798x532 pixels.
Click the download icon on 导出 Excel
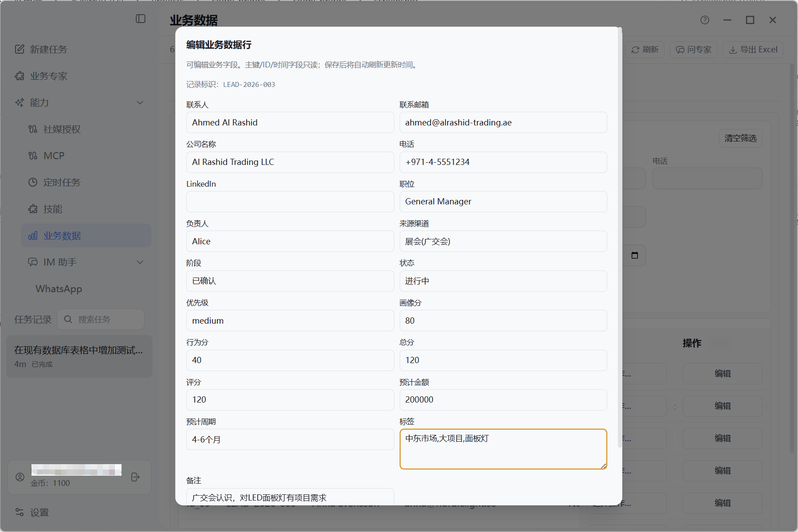733,50
